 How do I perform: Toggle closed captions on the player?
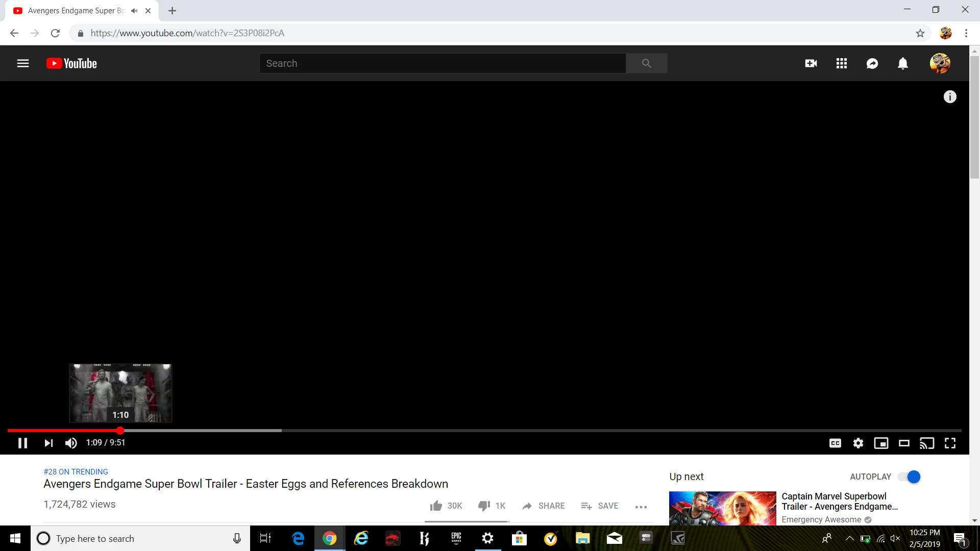point(835,443)
